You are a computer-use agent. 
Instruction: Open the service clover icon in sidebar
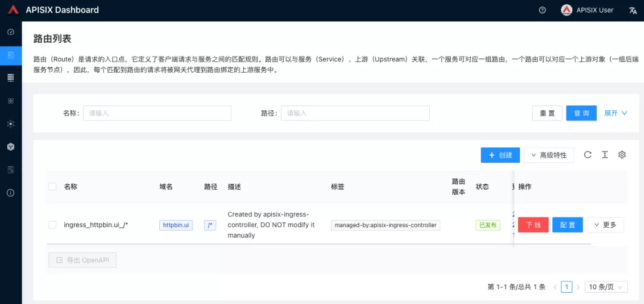(11, 101)
